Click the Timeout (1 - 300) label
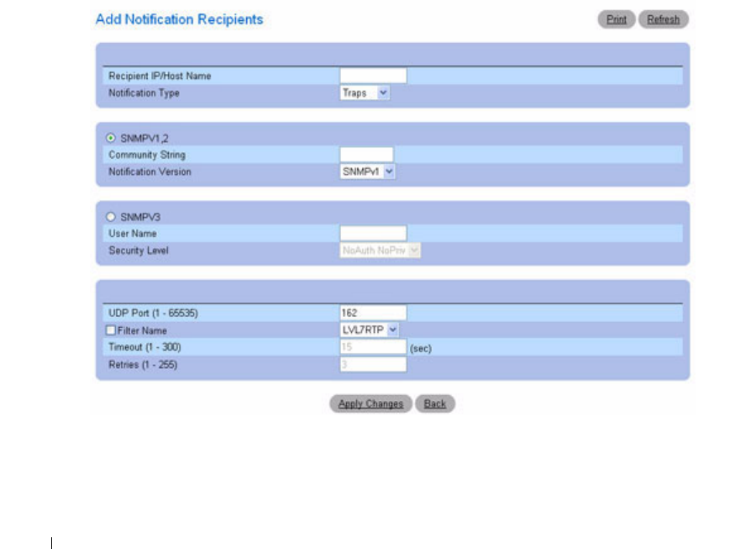This screenshot has height=549, width=756. pyautogui.click(x=144, y=347)
